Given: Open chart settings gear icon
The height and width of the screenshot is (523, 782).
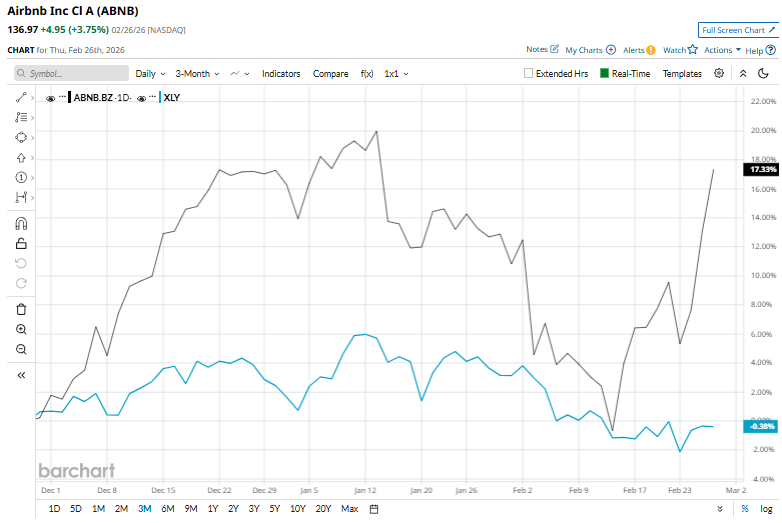Looking at the screenshot, I should click(719, 73).
